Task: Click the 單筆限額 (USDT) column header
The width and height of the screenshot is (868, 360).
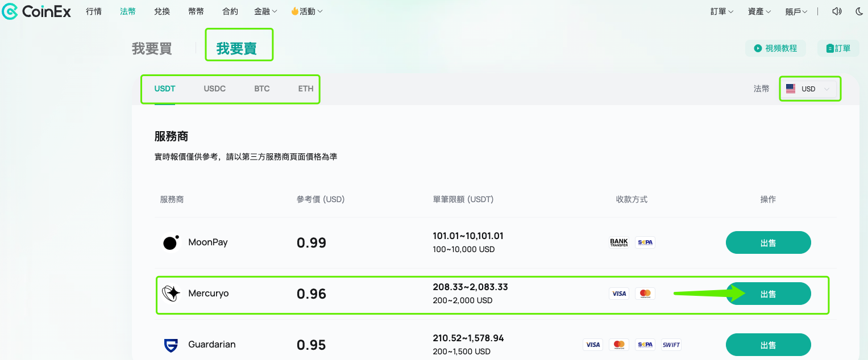Action: [x=463, y=199]
